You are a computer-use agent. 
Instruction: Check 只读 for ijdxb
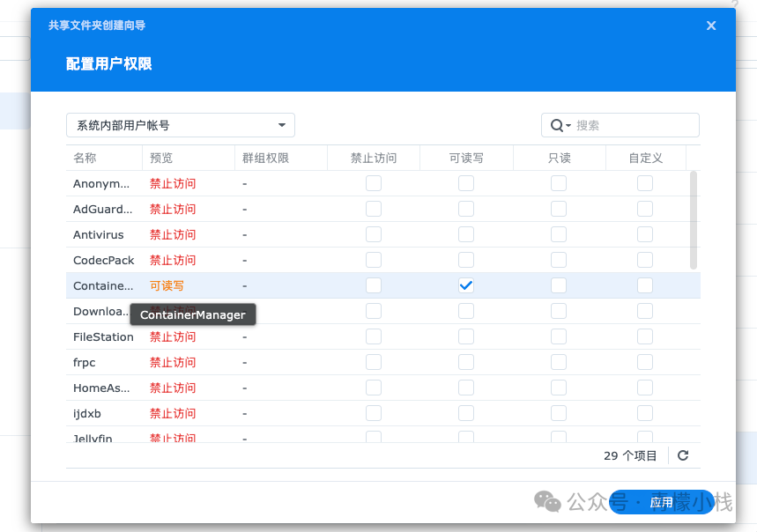(557, 413)
